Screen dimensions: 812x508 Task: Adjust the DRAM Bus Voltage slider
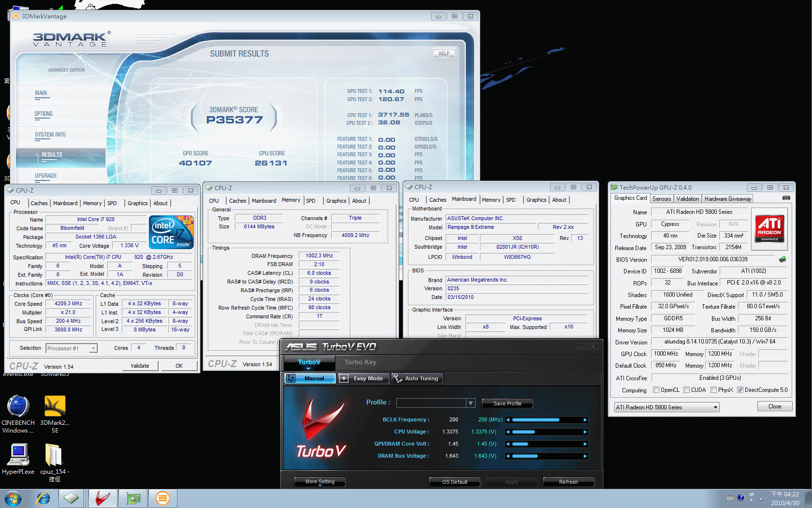pyautogui.click(x=547, y=456)
